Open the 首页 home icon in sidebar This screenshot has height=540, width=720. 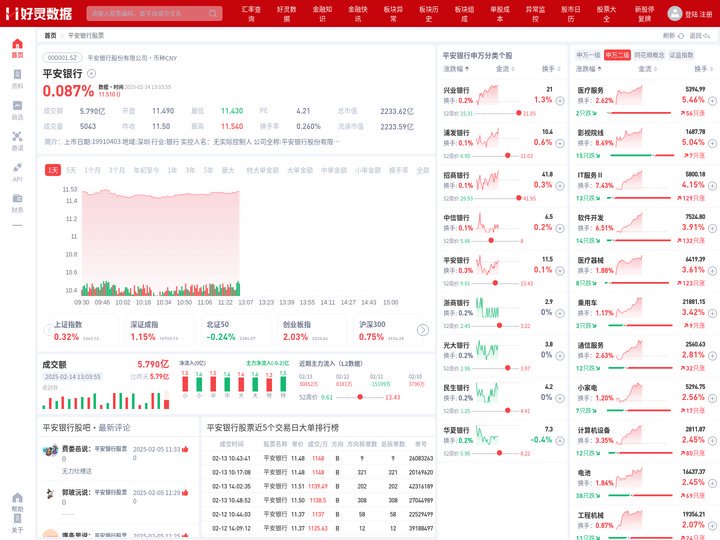tap(17, 44)
